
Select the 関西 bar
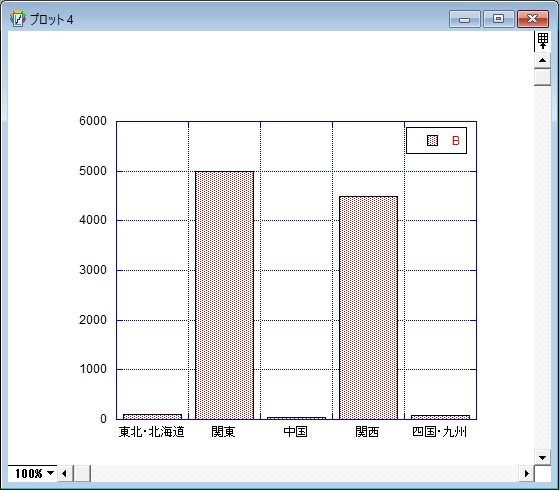pyautogui.click(x=368, y=308)
